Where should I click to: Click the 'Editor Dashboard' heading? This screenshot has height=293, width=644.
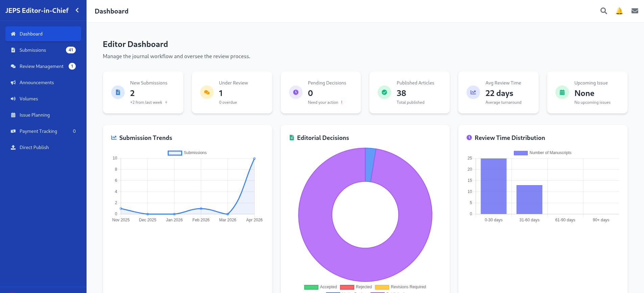[x=135, y=44]
